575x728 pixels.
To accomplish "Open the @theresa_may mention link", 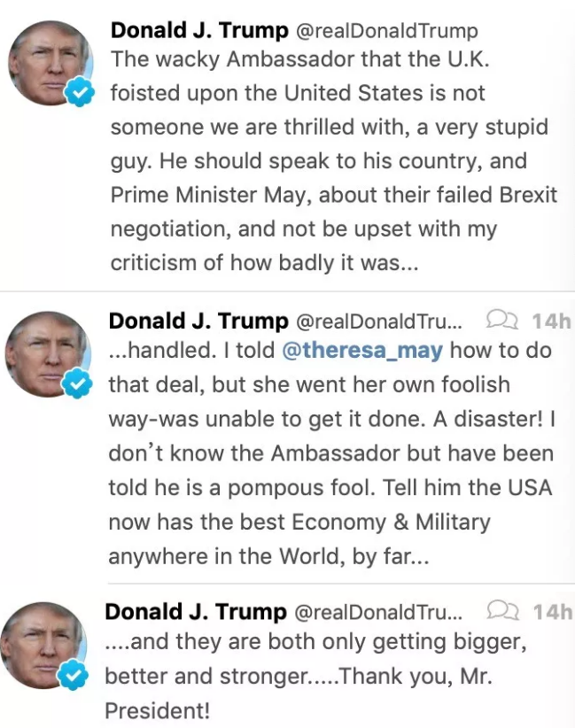I will 361,350.
